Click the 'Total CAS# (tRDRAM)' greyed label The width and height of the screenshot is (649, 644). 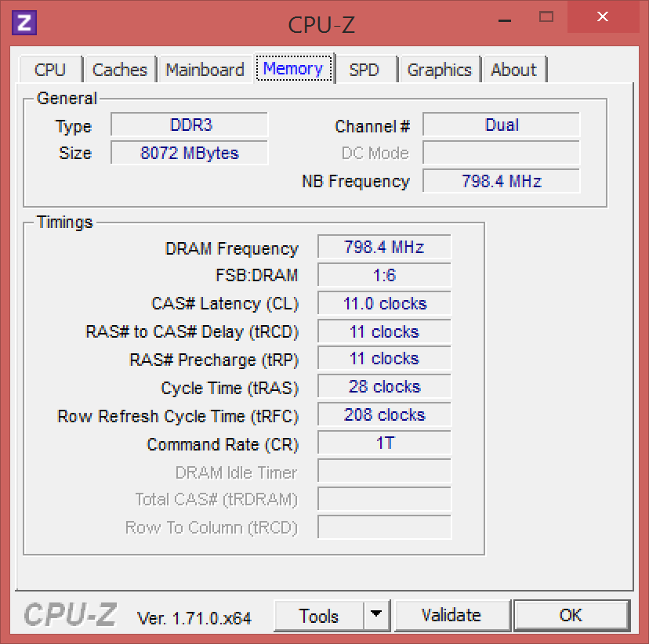pyautogui.click(x=216, y=500)
